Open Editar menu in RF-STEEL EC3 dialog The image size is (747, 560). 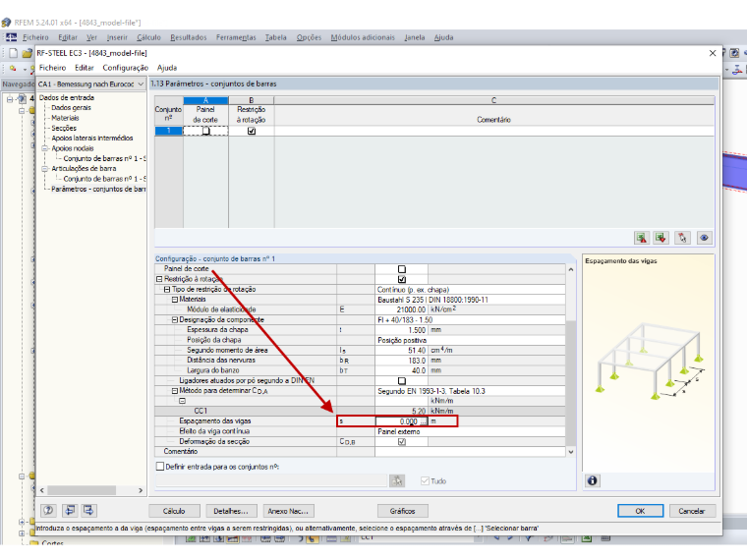click(x=84, y=68)
